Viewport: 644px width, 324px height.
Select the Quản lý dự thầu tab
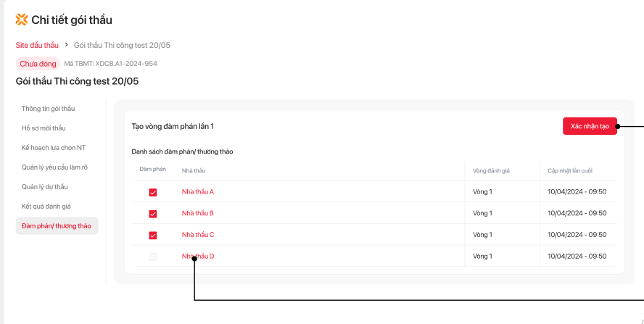click(x=45, y=187)
